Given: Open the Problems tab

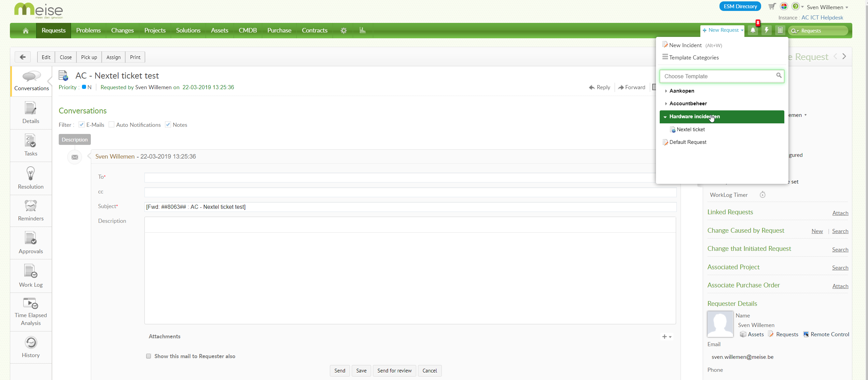Looking at the screenshot, I should (x=88, y=30).
